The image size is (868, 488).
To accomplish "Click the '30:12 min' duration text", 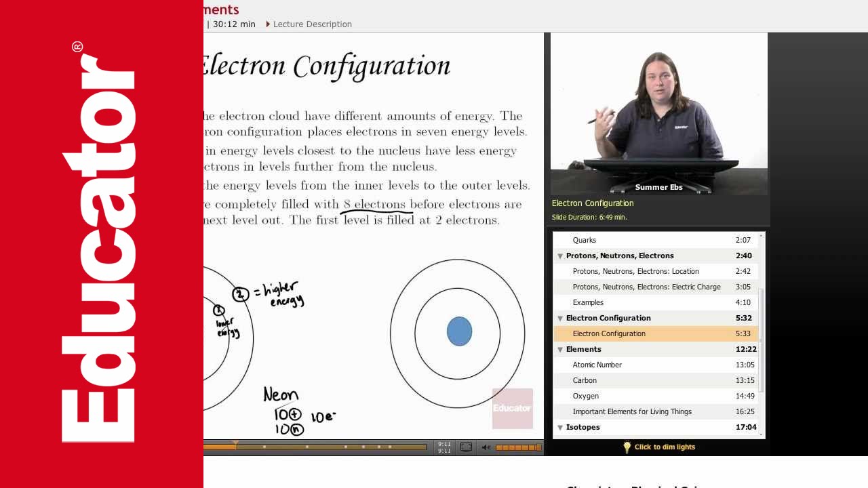I will [234, 24].
